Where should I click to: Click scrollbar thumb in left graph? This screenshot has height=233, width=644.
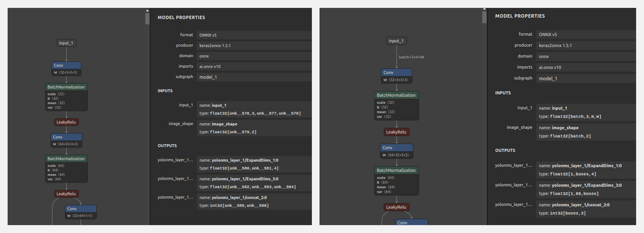[147, 19]
